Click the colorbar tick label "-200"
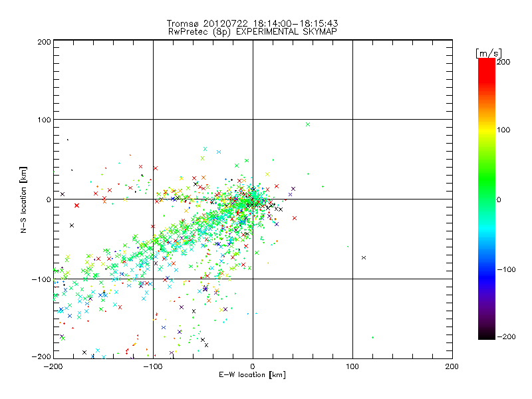 [507, 336]
